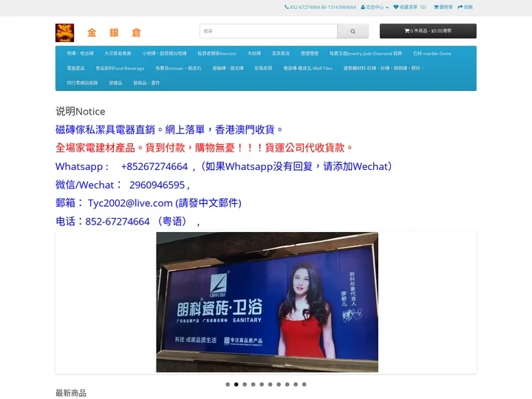Screen dimensions: 532x399
Task: Select the first carousel indicator dot
Action: click(x=228, y=384)
